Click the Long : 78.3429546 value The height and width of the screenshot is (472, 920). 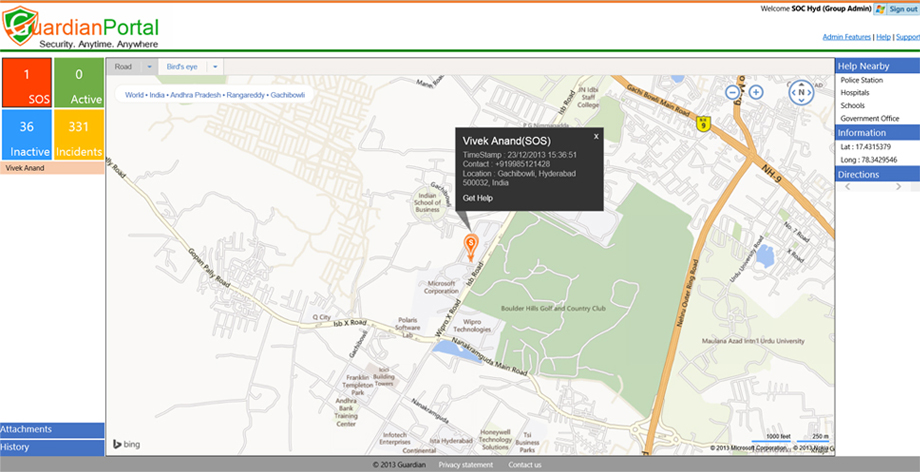[x=868, y=160]
